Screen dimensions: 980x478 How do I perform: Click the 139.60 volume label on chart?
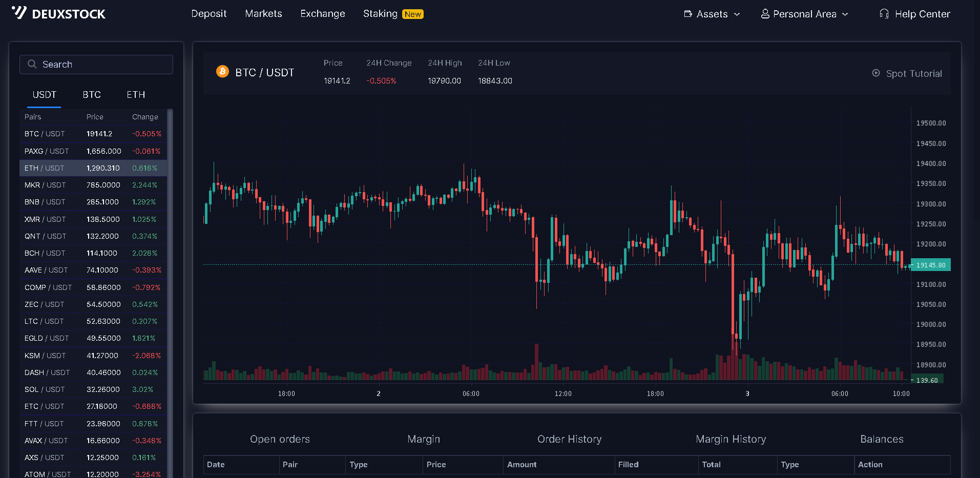click(x=927, y=380)
